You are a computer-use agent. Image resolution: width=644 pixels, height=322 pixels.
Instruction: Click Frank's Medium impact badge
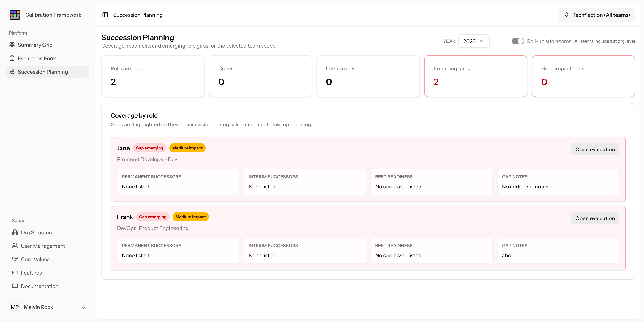coord(190,217)
